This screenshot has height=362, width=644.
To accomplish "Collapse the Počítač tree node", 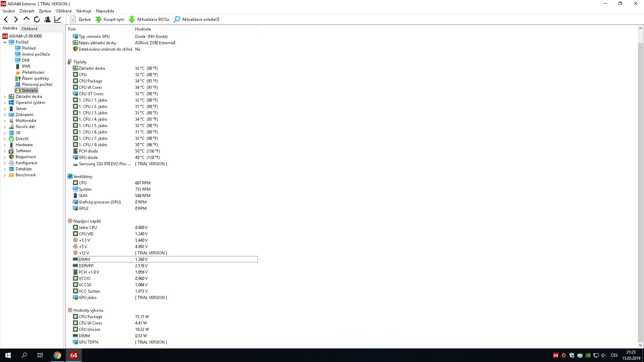I will [x=5, y=42].
